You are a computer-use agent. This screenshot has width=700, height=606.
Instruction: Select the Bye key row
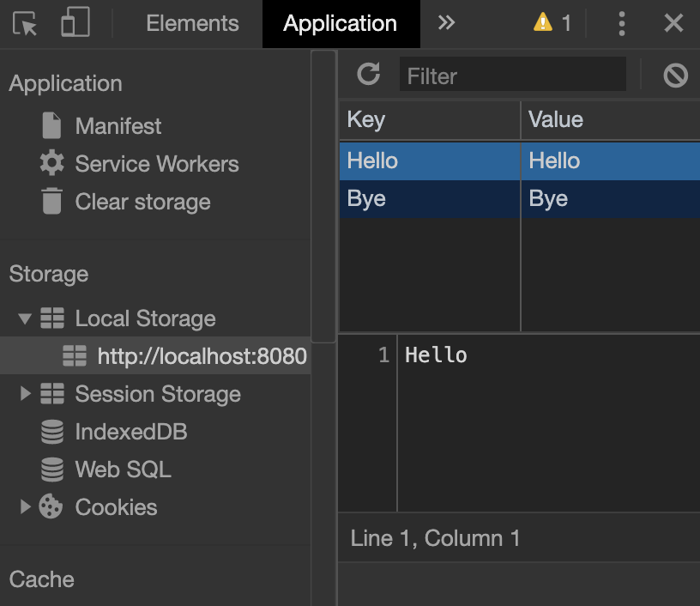pyautogui.click(x=429, y=199)
